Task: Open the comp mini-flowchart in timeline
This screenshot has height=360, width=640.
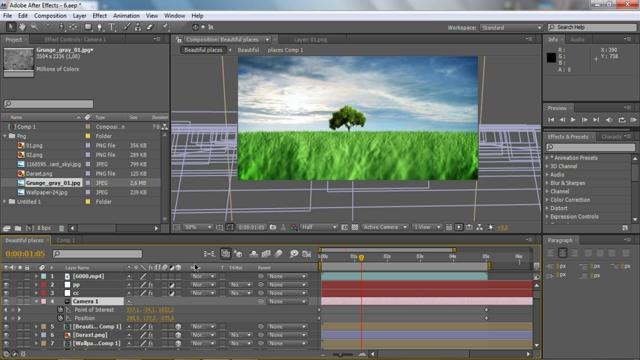Action: click(209, 254)
